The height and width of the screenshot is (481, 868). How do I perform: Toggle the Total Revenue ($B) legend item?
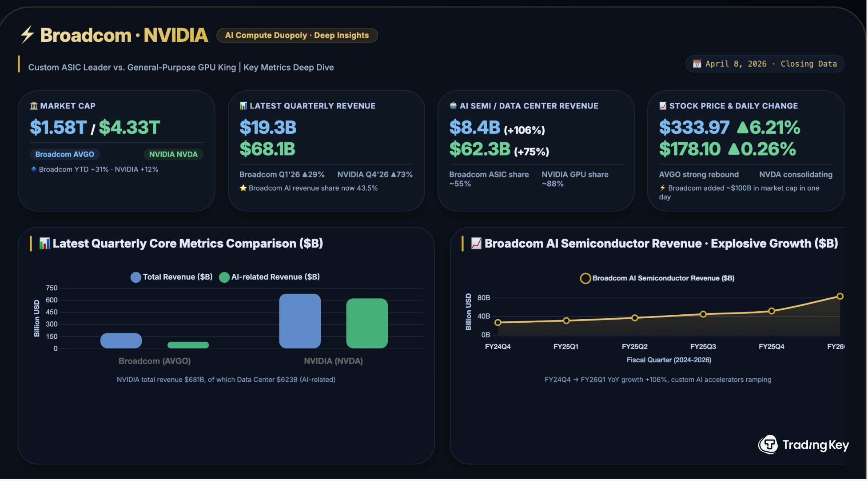tap(171, 277)
